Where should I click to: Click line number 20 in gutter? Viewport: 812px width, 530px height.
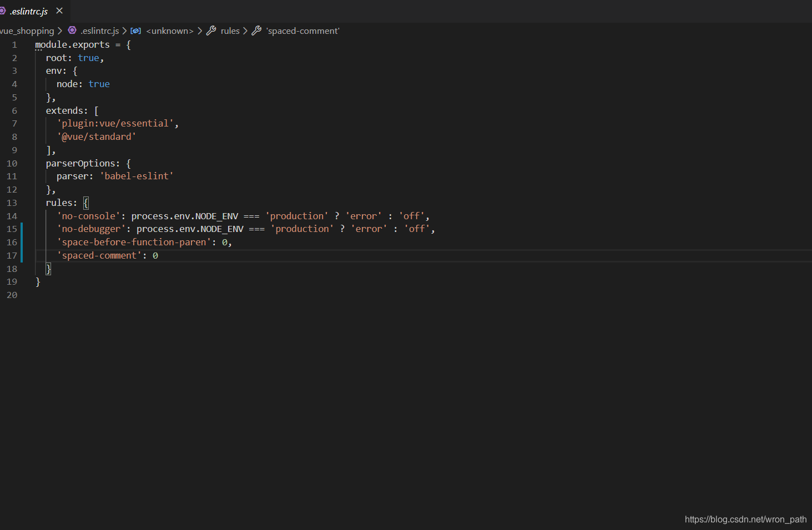pos(12,295)
